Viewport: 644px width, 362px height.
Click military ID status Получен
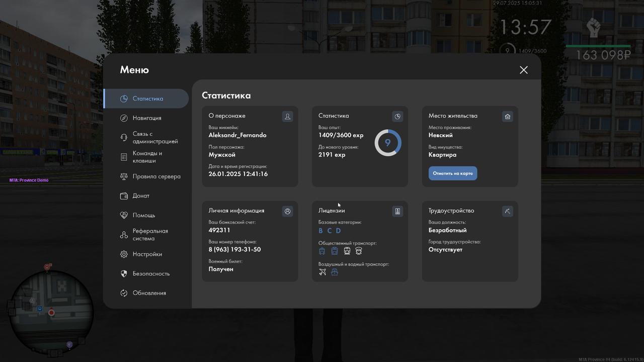click(221, 269)
